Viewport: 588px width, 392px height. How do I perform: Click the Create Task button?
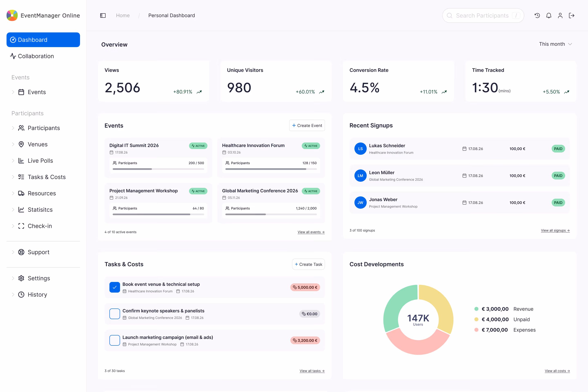click(308, 264)
